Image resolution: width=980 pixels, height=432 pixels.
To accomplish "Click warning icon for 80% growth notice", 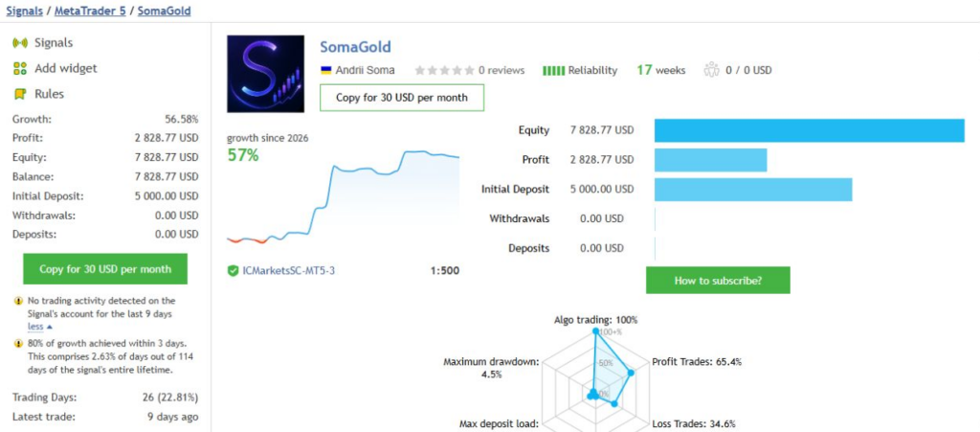I will [x=18, y=344].
